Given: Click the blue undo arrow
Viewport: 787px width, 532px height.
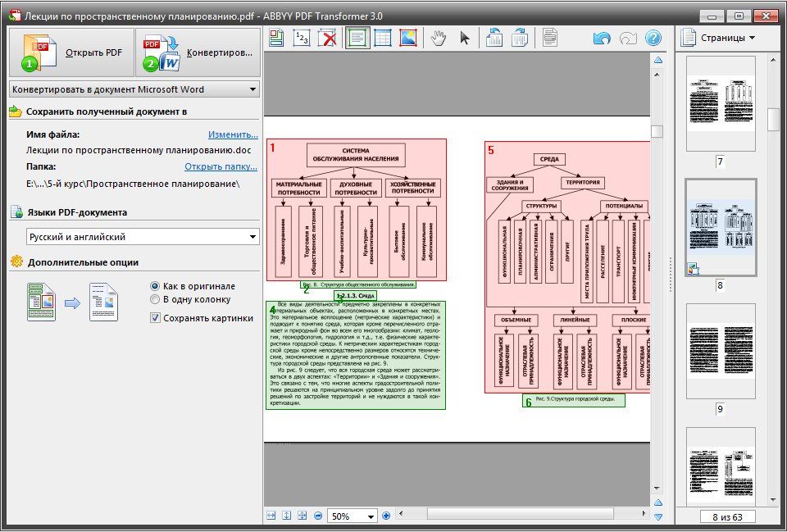Looking at the screenshot, I should pos(602,38).
